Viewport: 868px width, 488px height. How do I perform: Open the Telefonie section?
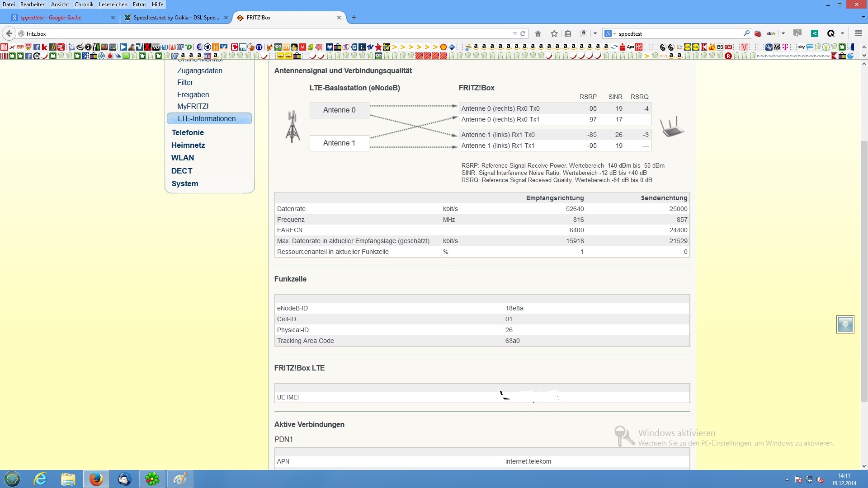pyautogui.click(x=188, y=132)
